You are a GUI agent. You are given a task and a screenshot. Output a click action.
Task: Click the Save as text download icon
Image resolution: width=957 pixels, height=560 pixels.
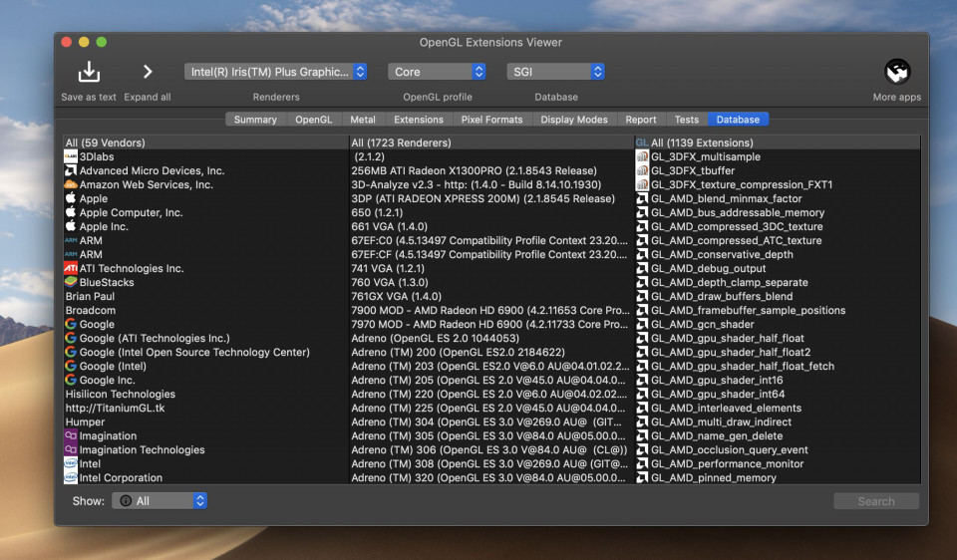[x=89, y=72]
